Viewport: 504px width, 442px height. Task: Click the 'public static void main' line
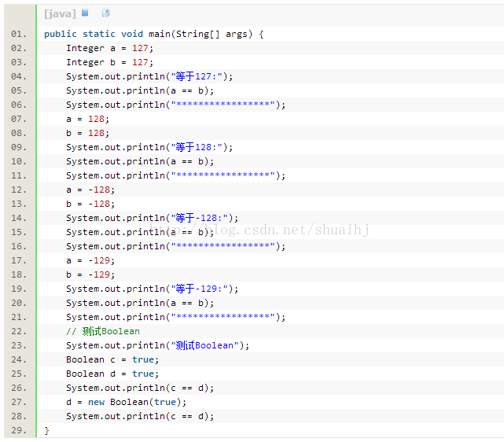coord(153,34)
